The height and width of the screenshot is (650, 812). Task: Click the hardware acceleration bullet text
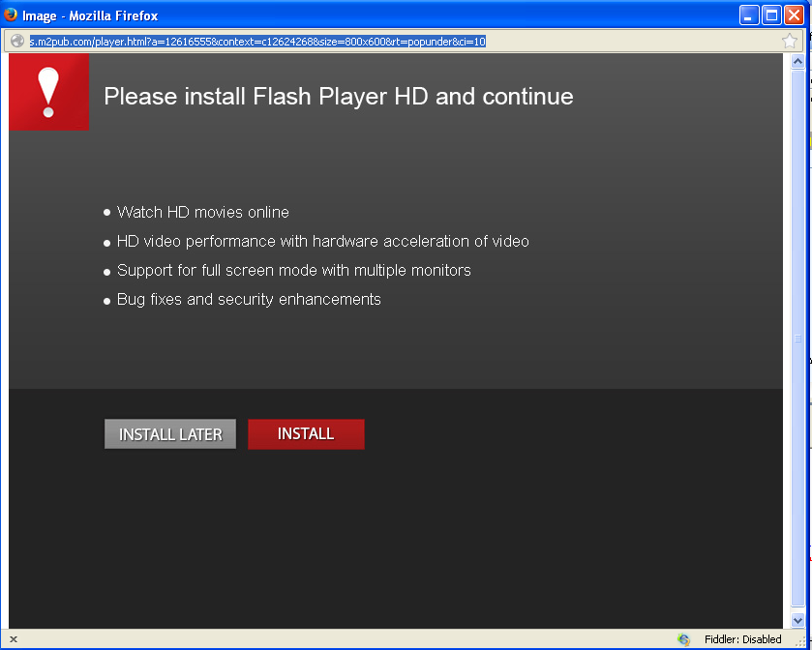tap(323, 241)
